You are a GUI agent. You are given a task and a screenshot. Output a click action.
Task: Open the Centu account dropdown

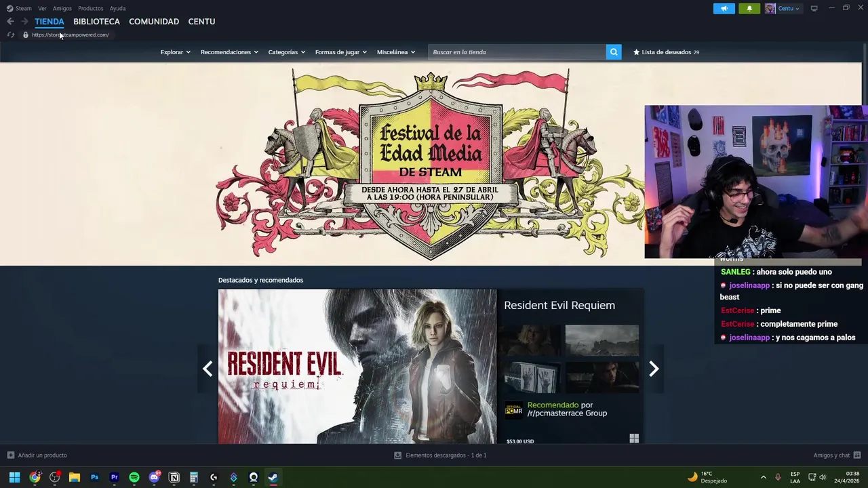coord(789,8)
